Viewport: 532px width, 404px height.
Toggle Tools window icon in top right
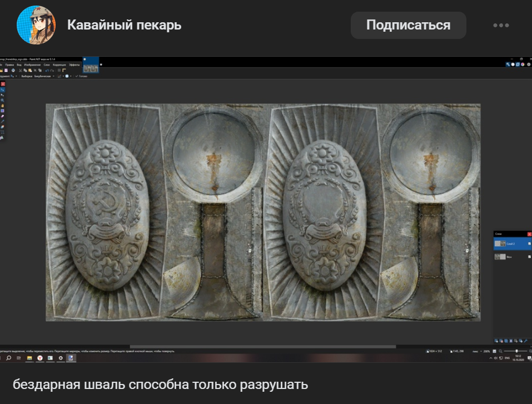(508, 64)
